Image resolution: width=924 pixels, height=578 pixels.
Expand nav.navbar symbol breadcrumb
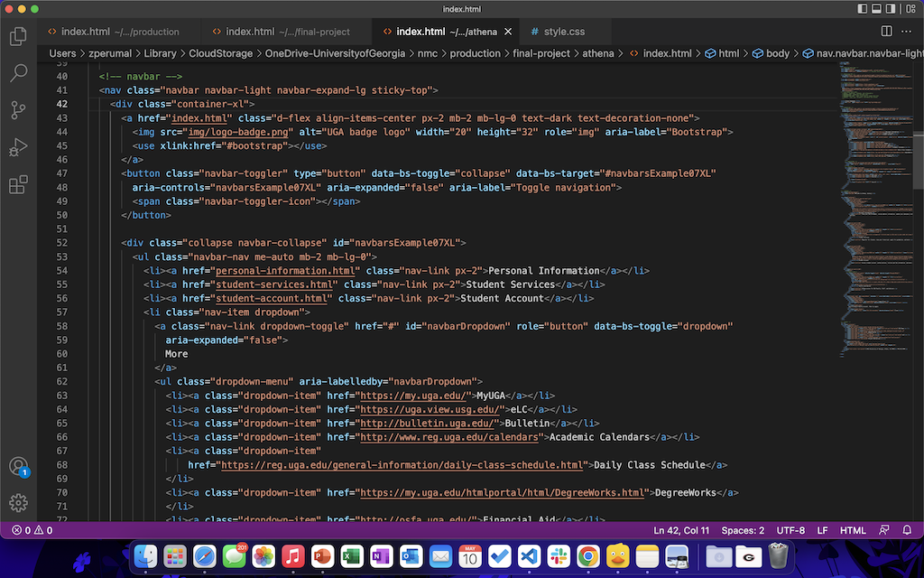863,53
